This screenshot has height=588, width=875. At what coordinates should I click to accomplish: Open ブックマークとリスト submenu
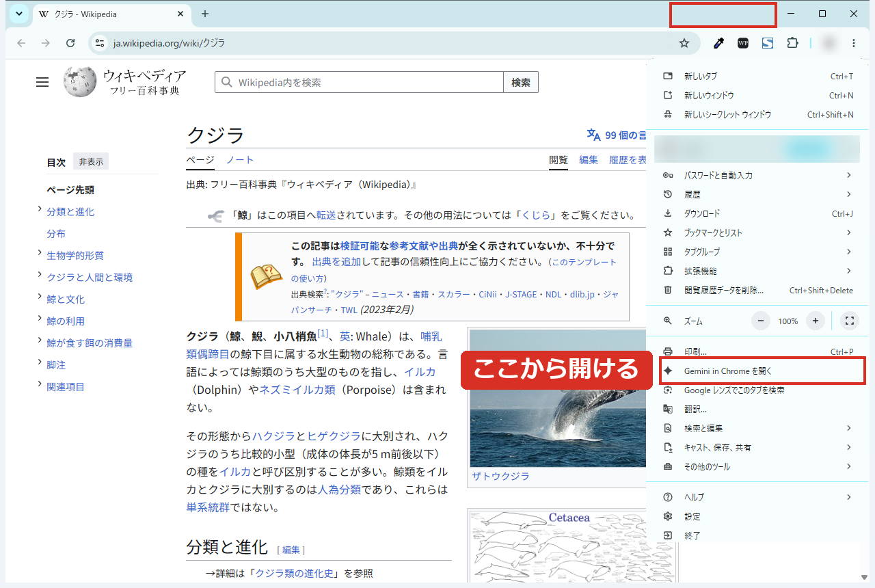757,232
